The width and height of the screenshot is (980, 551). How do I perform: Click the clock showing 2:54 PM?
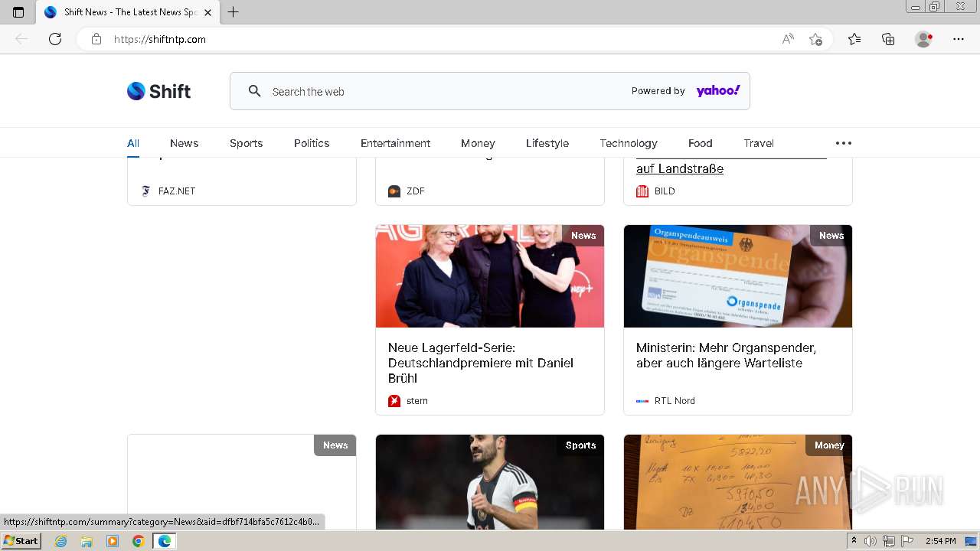939,541
